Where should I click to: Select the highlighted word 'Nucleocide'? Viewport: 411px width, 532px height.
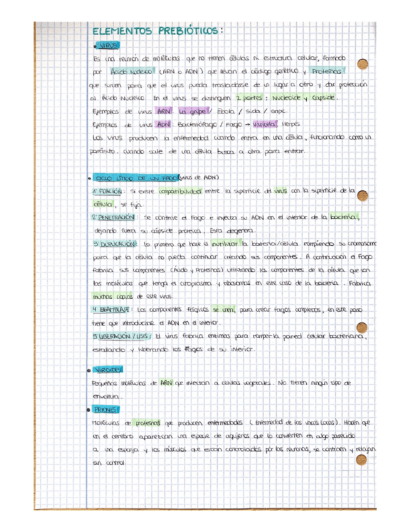(286, 98)
